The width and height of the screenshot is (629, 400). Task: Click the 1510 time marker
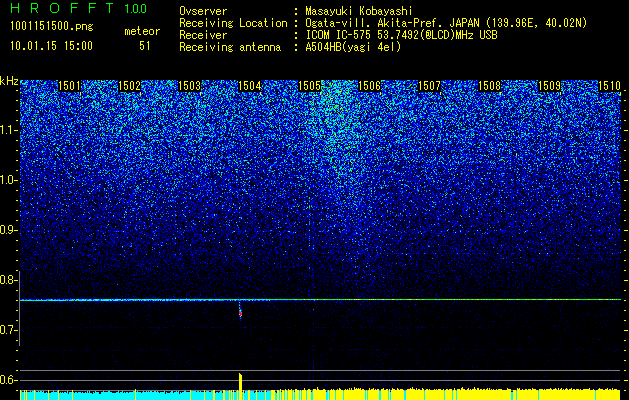[610, 86]
